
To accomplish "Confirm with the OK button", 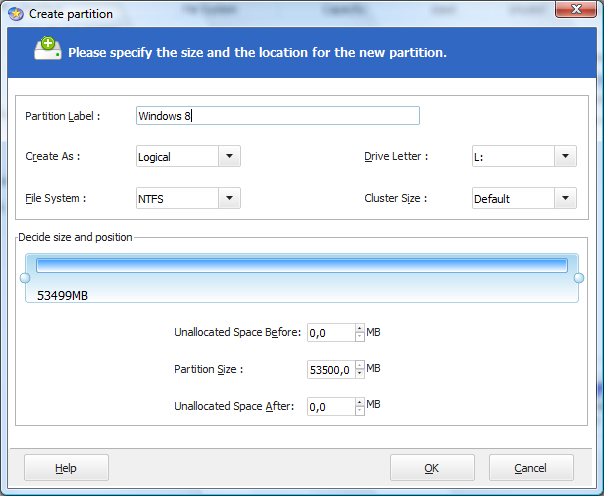I will (x=432, y=468).
